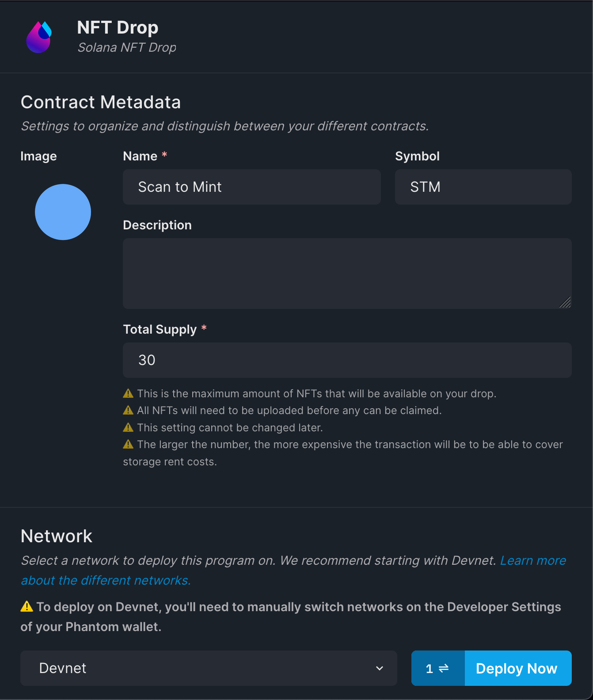The image size is (593, 700).
Task: Click the warning icon by setting cannot be changed
Action: (x=128, y=427)
